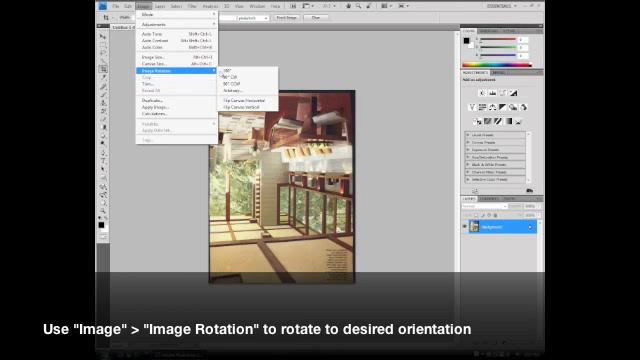This screenshot has height=360, width=640.
Task: Add a Photo Filter adjustment
Action: tap(513, 107)
